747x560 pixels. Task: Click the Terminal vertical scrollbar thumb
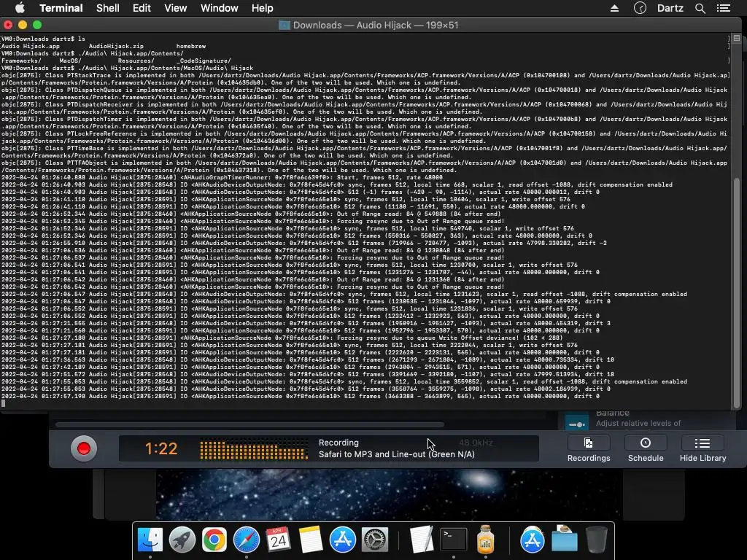(737, 293)
